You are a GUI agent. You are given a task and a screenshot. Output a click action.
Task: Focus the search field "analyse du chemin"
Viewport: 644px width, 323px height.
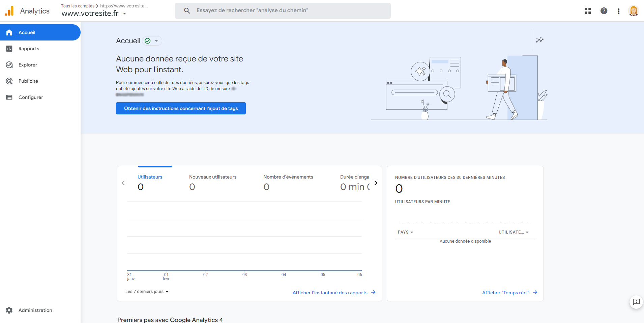pos(283,11)
